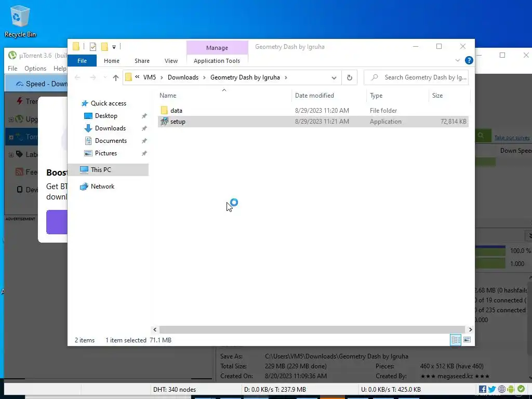Viewport: 532px width, 399px height.
Task: Switch to the Home ribbon tab
Action: (112, 61)
